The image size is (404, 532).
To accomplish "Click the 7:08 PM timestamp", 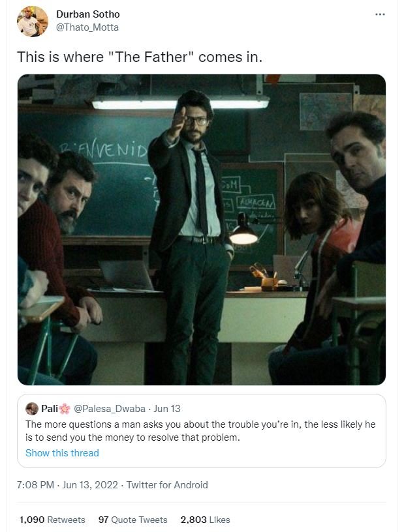I will (x=35, y=485).
